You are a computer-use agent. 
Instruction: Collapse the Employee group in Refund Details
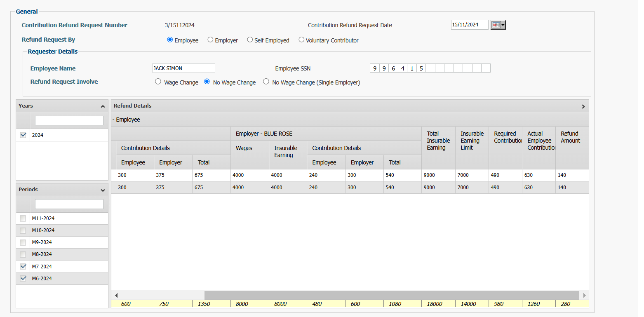point(113,120)
